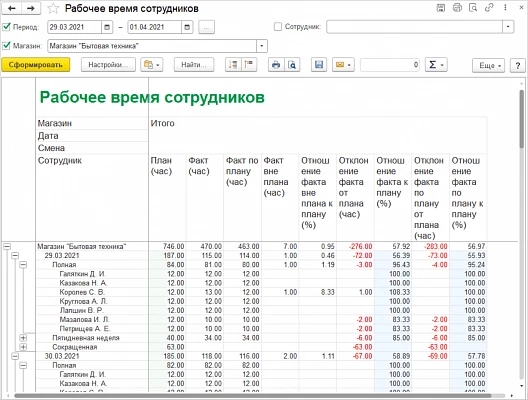This screenshot has width=528, height=400.
Task: Open the print preview icon
Action: (292, 65)
